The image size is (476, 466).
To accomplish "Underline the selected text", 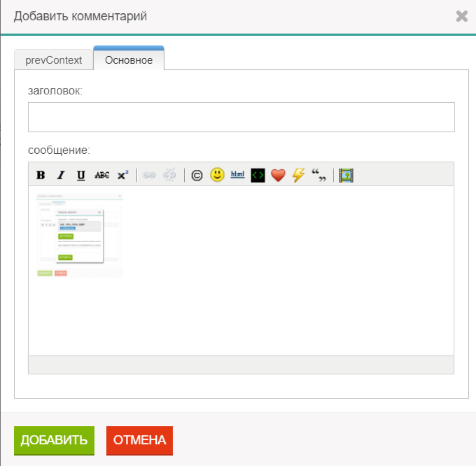I will (x=81, y=175).
